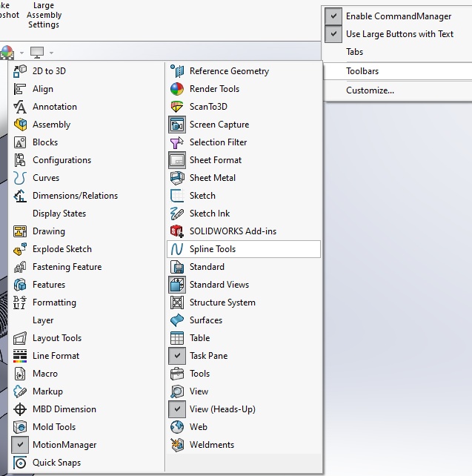Click the Blocks toolbar icon

click(x=20, y=142)
